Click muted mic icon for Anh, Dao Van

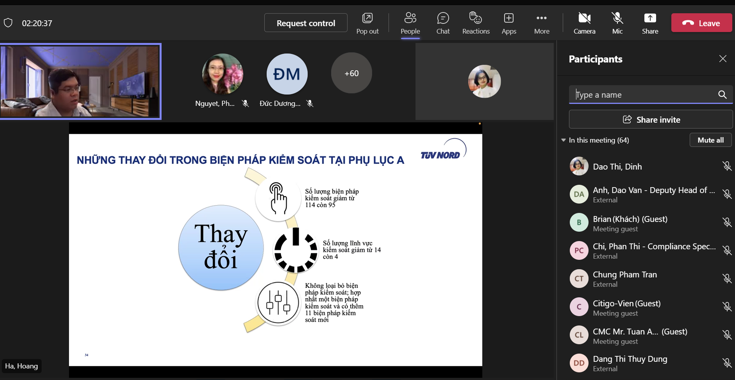point(727,194)
